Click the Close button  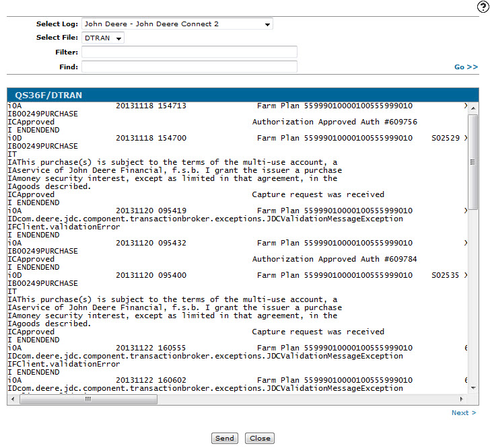coord(260,439)
